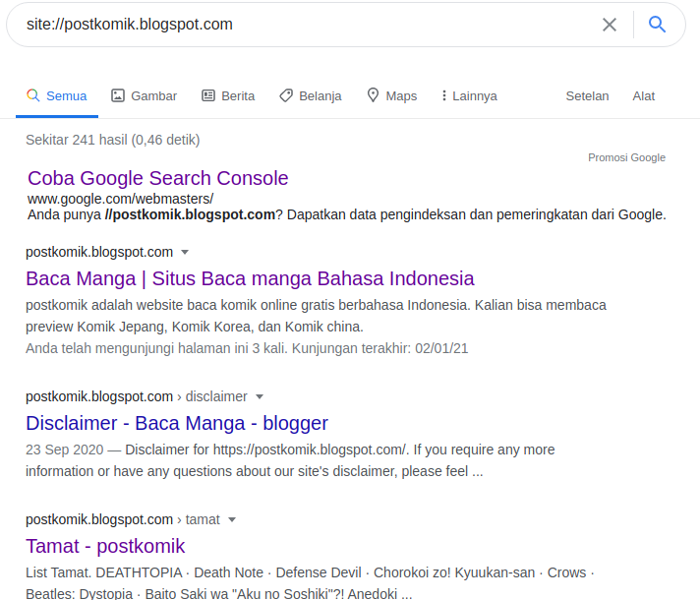
Task: Click the Belanja tag icon
Action: [286, 95]
